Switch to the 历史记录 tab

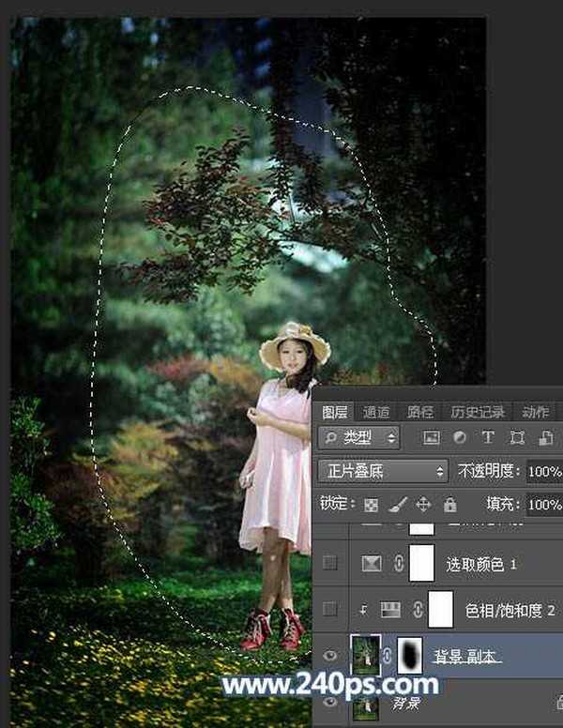[477, 412]
